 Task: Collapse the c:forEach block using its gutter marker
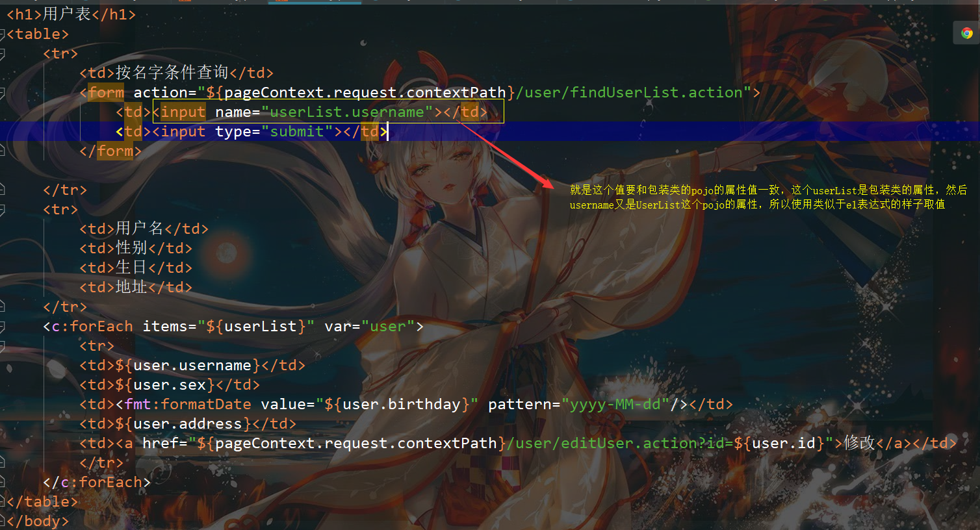point(3,326)
